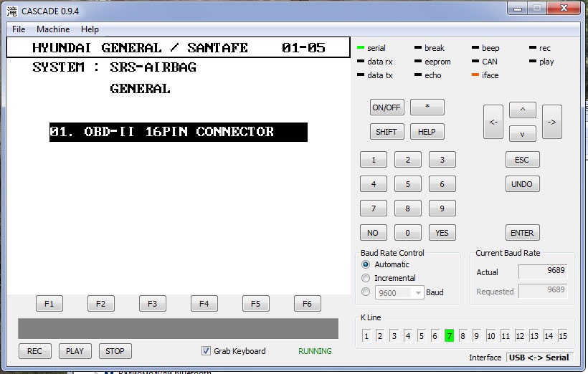
Task: Click the F5 function key button
Action: [x=255, y=304]
